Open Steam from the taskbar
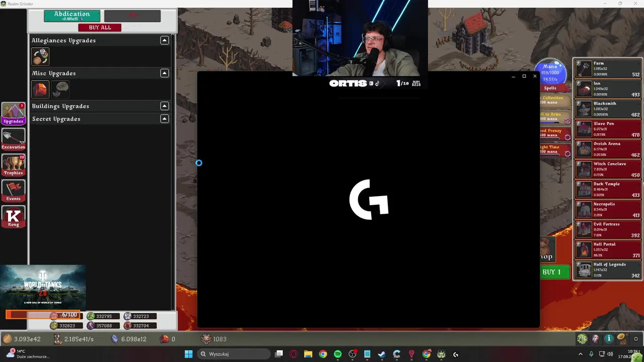644x362 pixels. [382, 354]
